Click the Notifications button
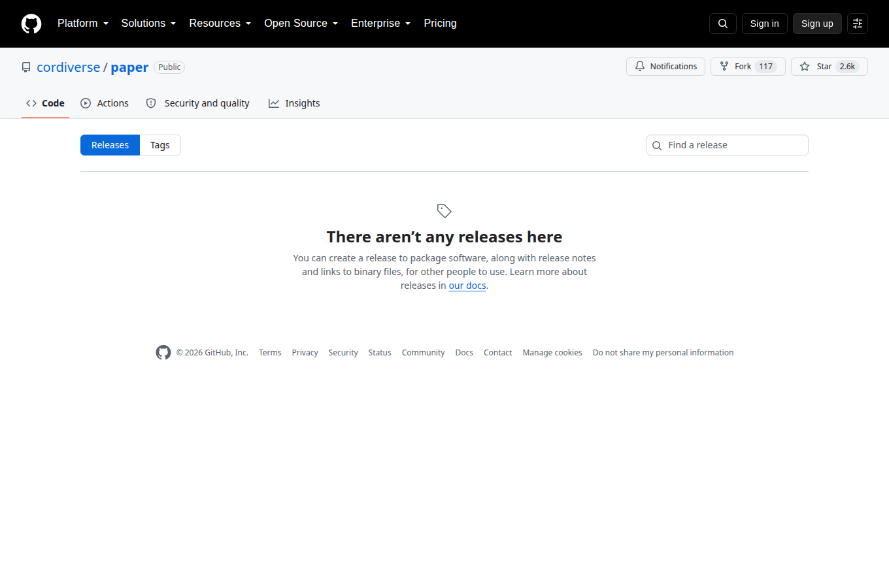The image size is (889, 588). (x=665, y=67)
